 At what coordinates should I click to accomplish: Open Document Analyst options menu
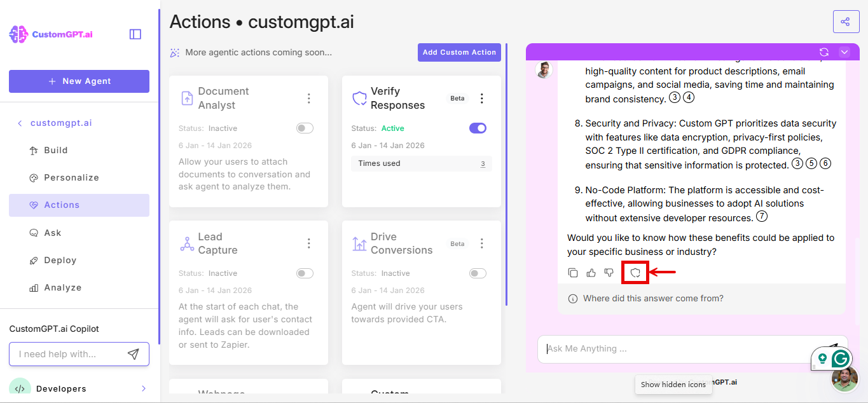pyautogui.click(x=309, y=99)
